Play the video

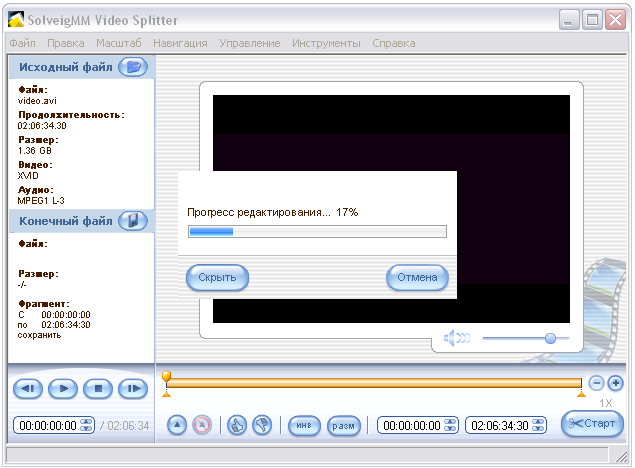pos(63,389)
